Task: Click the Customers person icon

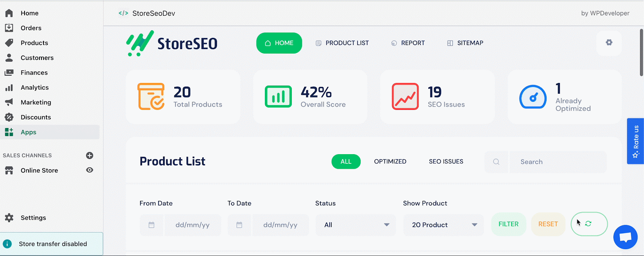Action: click(x=9, y=58)
